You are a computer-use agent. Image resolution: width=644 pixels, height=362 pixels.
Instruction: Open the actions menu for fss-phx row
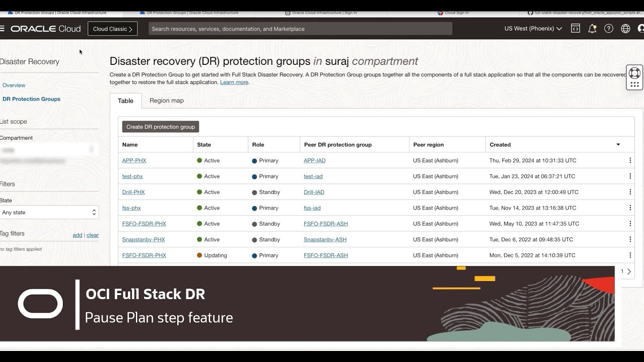click(x=630, y=208)
